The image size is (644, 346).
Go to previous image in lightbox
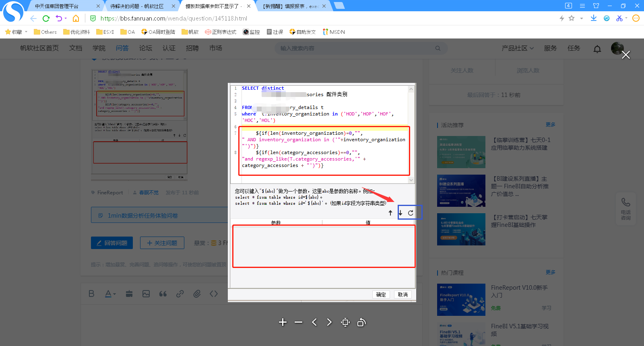pos(314,322)
